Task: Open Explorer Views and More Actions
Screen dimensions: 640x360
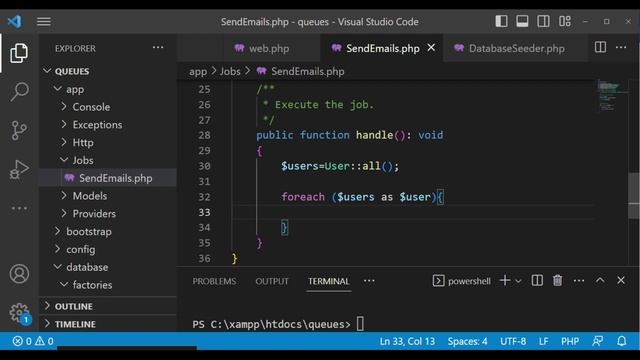Action: click(x=158, y=48)
